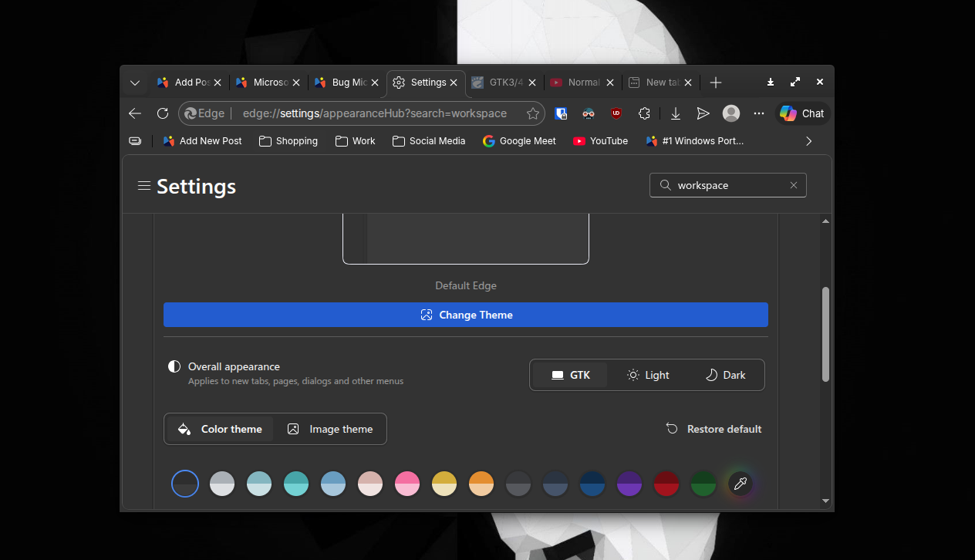
Task: Switch overall appearance to Light
Action: click(x=648, y=375)
